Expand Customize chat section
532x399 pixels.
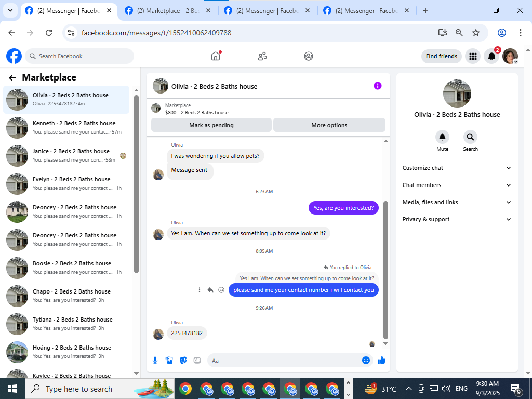click(x=457, y=168)
